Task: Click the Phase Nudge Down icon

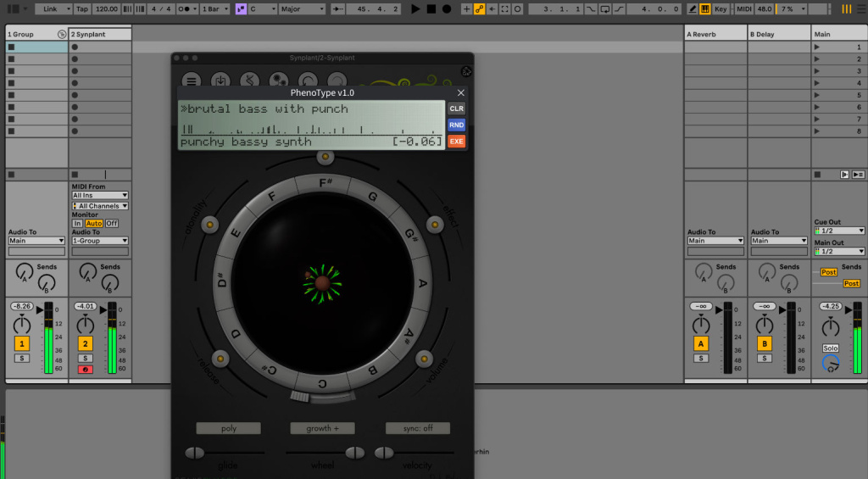Action: [129, 8]
